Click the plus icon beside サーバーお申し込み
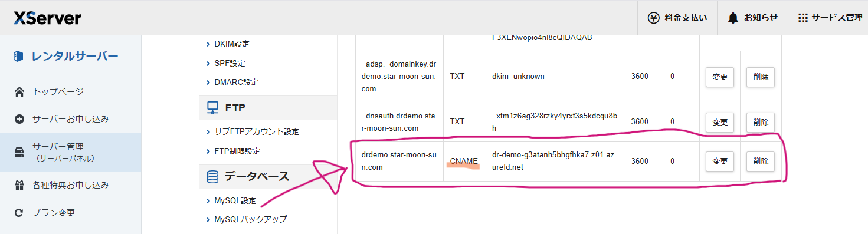 point(19,119)
